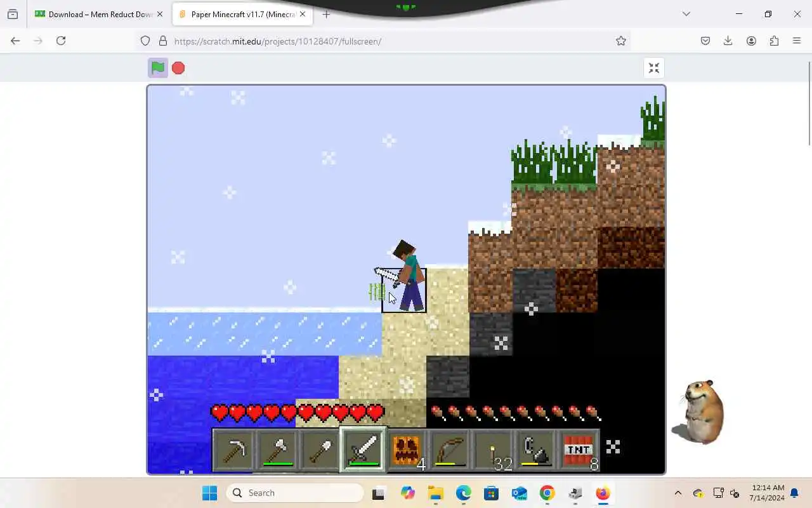
Task: Reload the current page
Action: (61, 41)
